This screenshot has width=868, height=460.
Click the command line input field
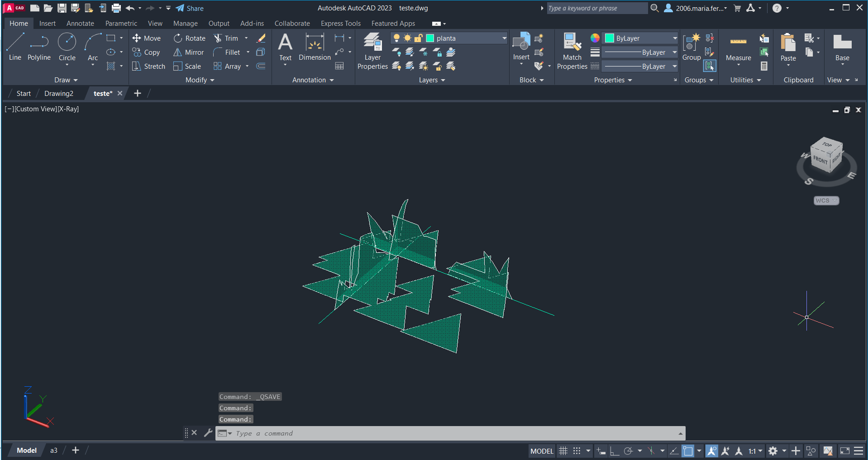tap(453, 433)
